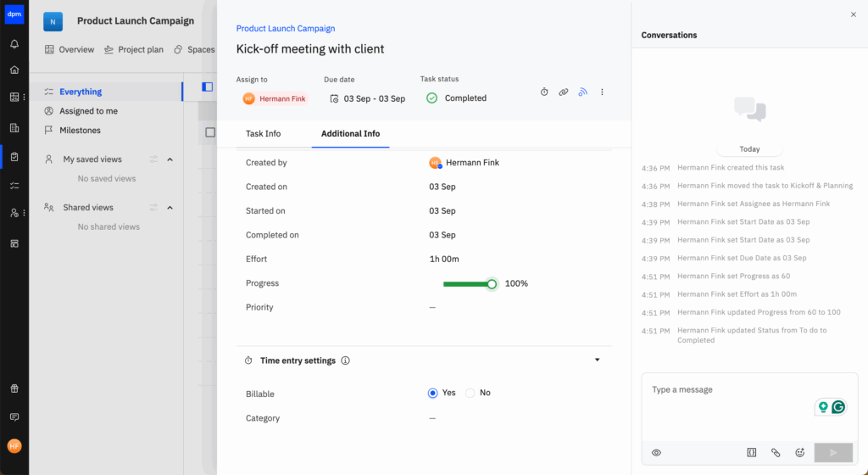Click the inbox tray icon in sidebar
Image resolution: width=868 pixels, height=475 pixels.
(x=14, y=243)
